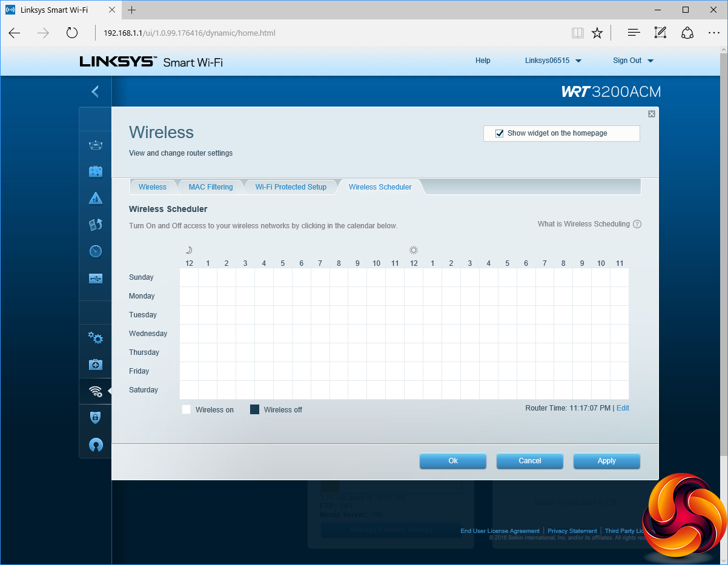Toggle the Tuesday 8 AM schedule cell
The image size is (728, 565).
(x=339, y=315)
